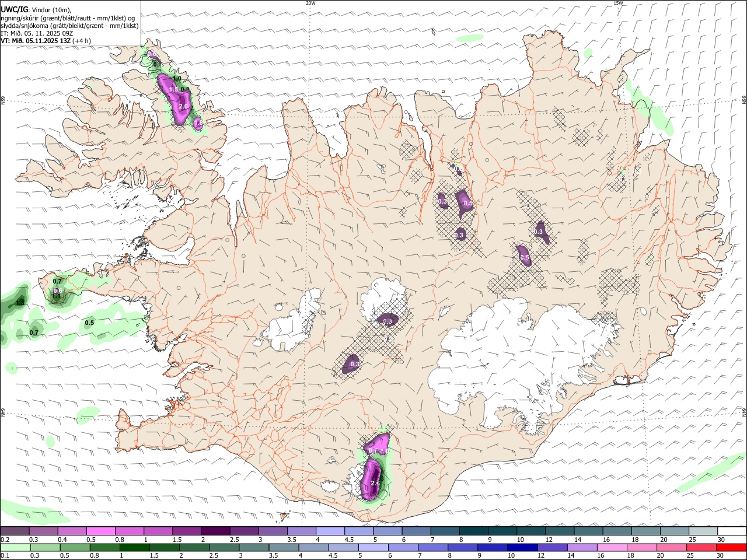Select the snow scale swatch starting at 6
This screenshot has height=560, width=747.
pyautogui.click(x=416, y=531)
